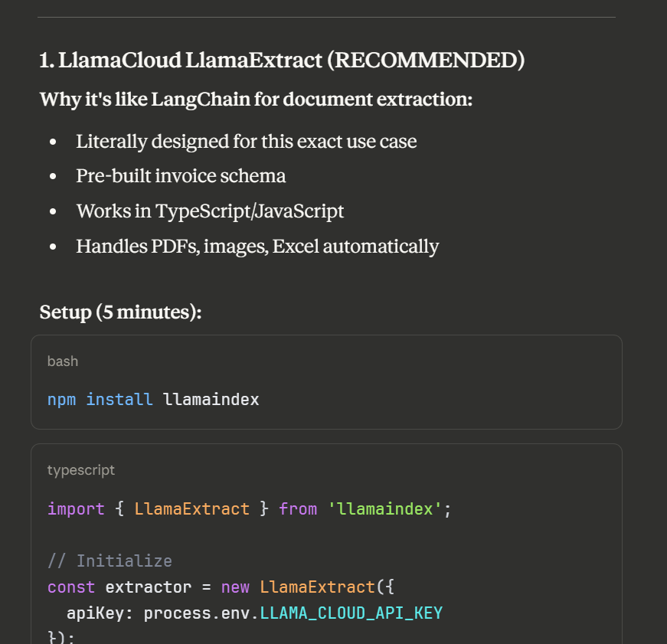
Task: Click 'llamaindex' package name in bash block
Action: pyautogui.click(x=211, y=400)
